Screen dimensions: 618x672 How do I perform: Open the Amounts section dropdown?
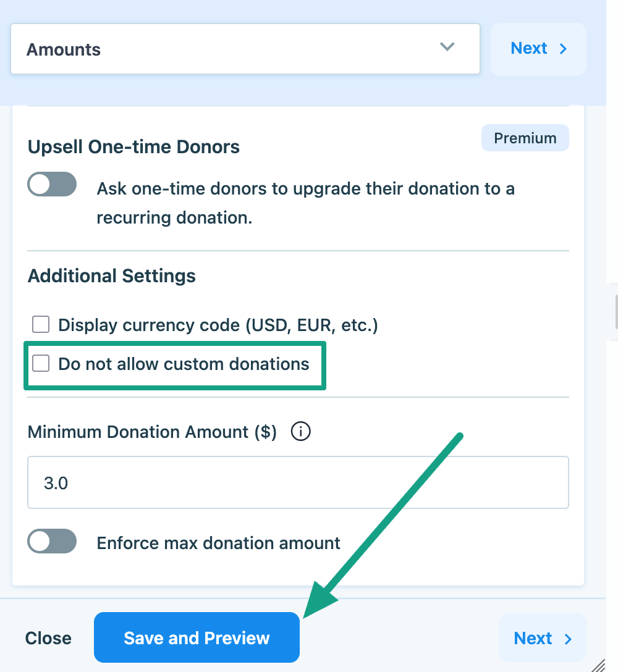coord(245,49)
